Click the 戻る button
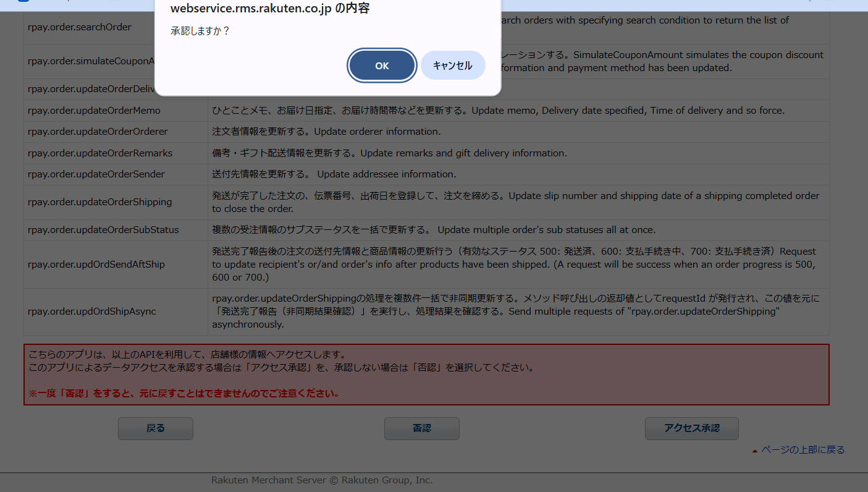This screenshot has height=492, width=868. tap(156, 428)
